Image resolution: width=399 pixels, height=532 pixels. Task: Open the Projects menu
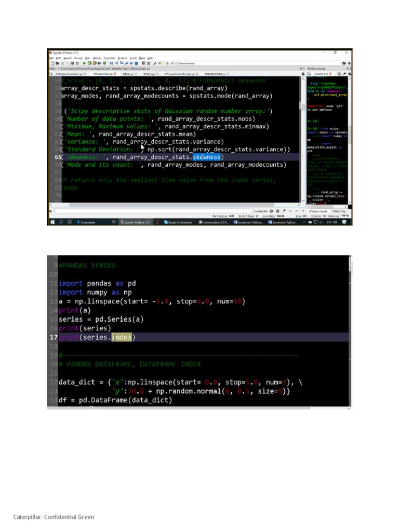(123, 58)
